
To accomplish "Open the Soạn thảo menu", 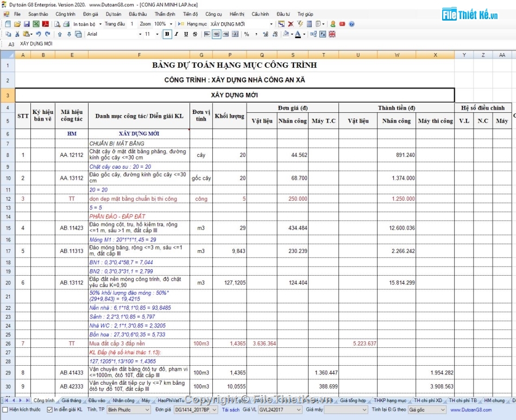I will (38, 14).
